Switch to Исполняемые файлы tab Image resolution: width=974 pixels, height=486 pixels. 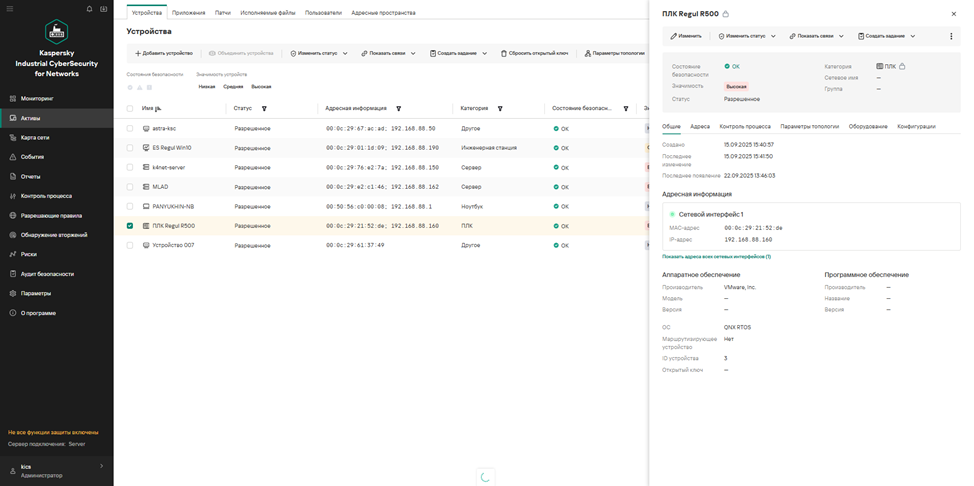[x=268, y=12]
